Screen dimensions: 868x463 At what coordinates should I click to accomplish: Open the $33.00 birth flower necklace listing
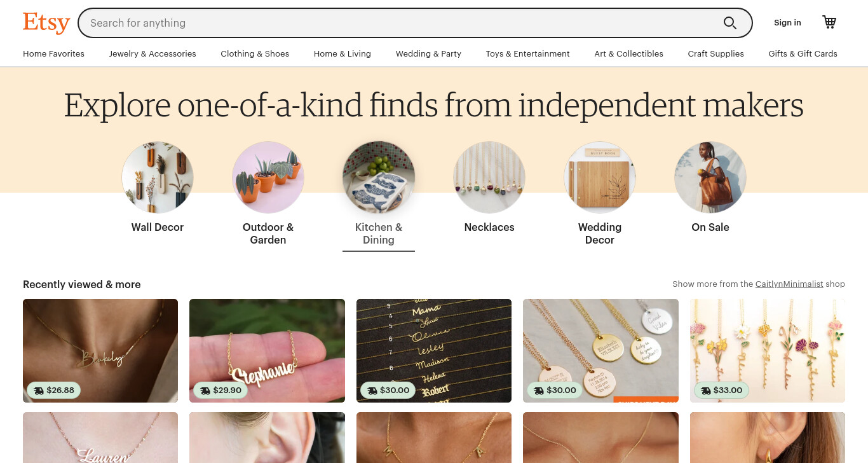coord(768,350)
